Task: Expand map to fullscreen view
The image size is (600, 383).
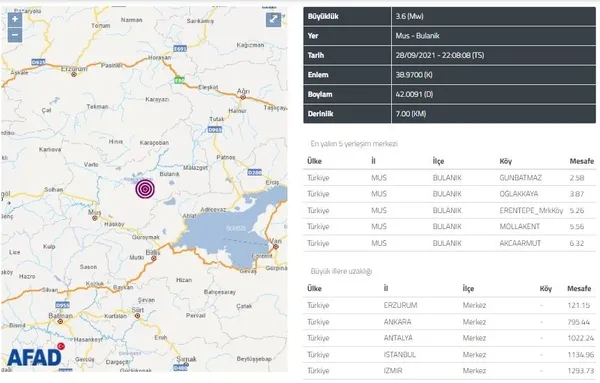Action: [x=273, y=20]
